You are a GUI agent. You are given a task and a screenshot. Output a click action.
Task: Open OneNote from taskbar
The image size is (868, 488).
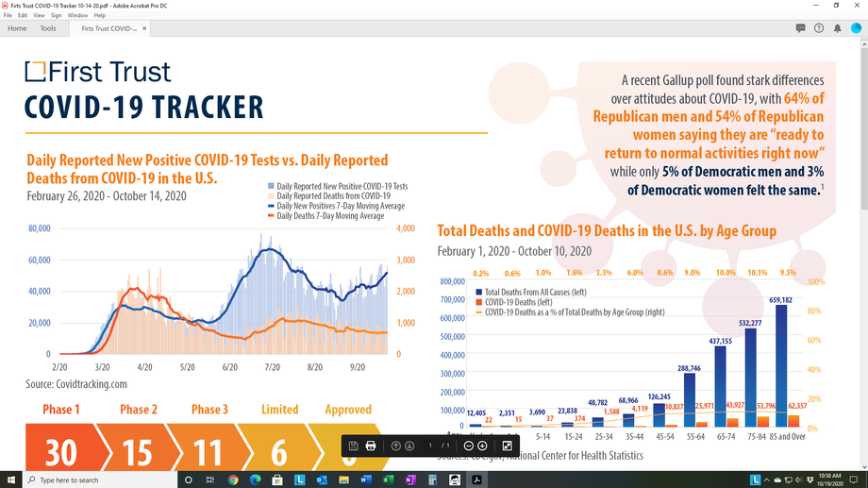[410, 480]
